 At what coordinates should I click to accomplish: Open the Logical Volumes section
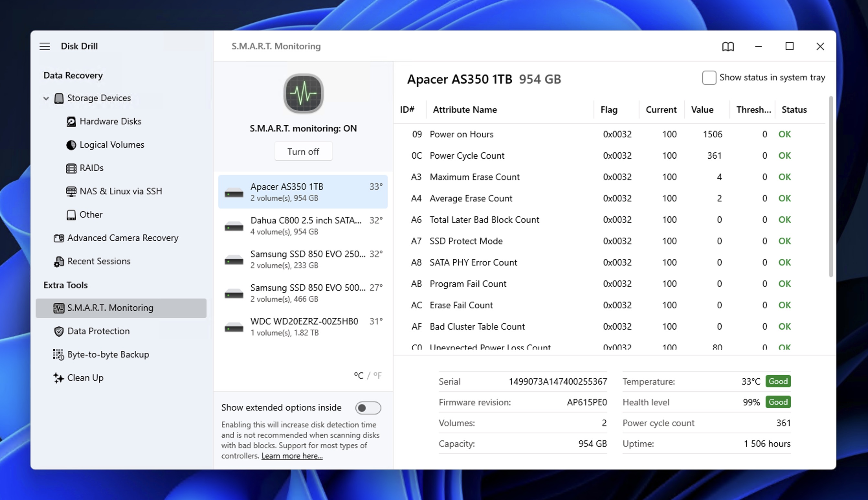[x=112, y=144]
